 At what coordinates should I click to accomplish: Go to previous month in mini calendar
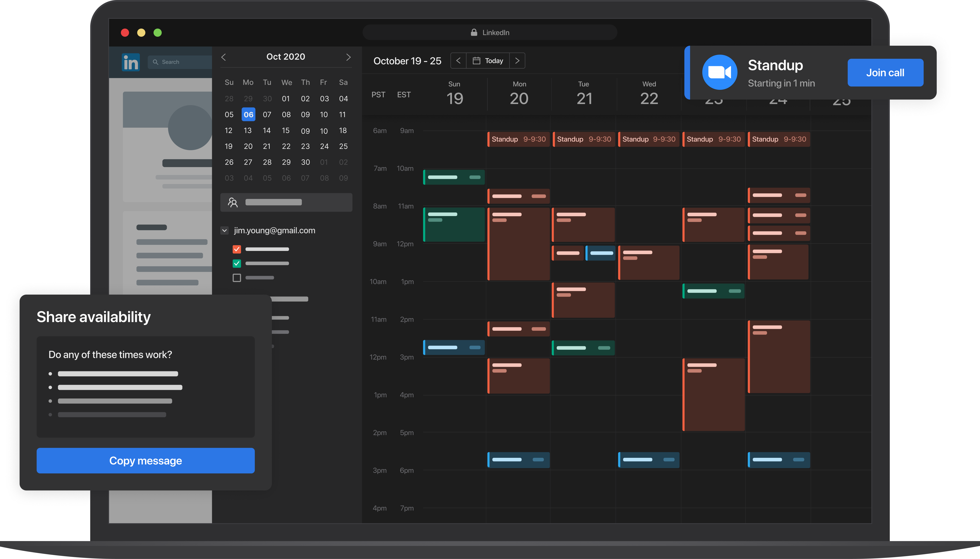[224, 57]
